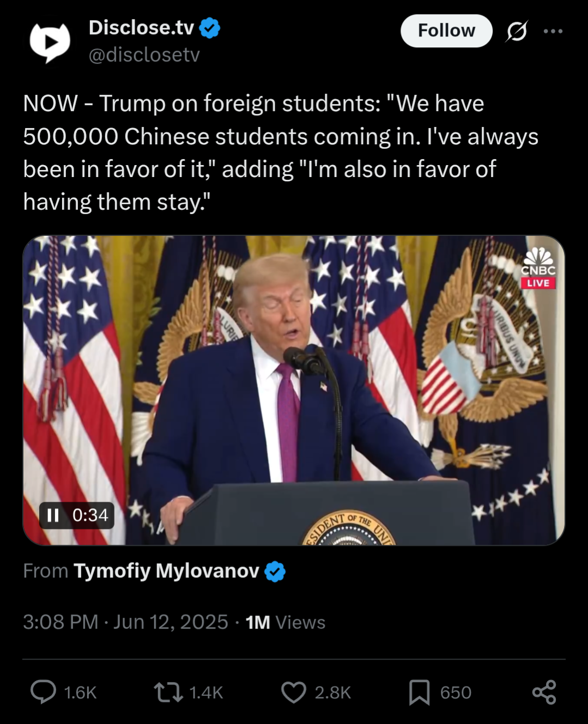This screenshot has height=724, width=588.
Task: Click the blue verified badge beside Disclose.tv
Action: pos(210,28)
